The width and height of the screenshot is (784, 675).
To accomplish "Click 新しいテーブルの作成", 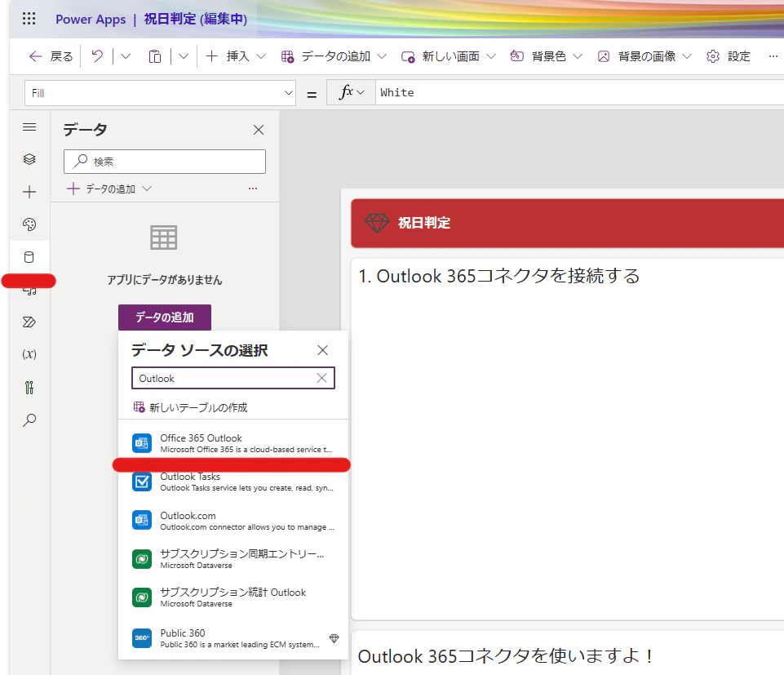I will pyautogui.click(x=191, y=407).
